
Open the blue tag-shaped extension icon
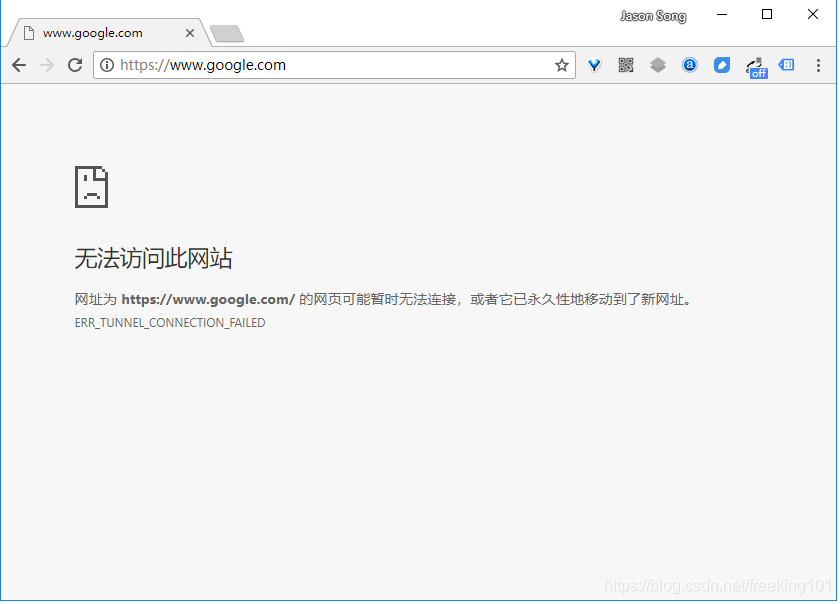(786, 65)
